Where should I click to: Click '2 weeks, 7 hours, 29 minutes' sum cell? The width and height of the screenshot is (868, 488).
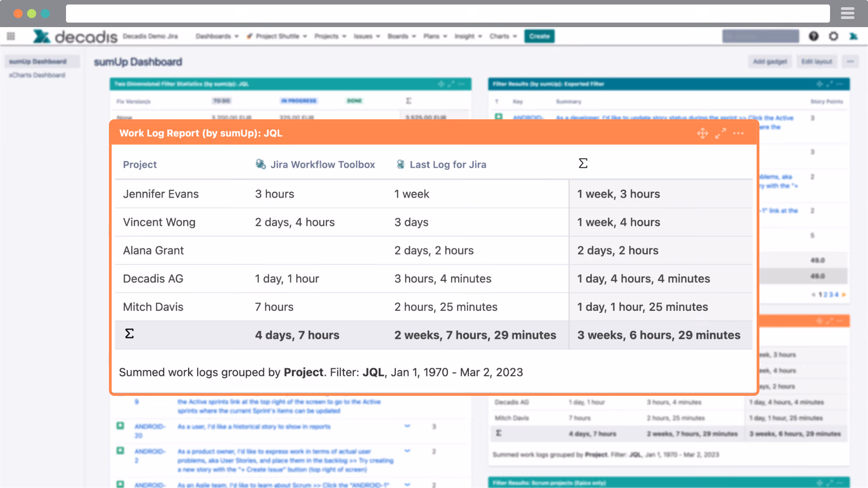(x=475, y=335)
